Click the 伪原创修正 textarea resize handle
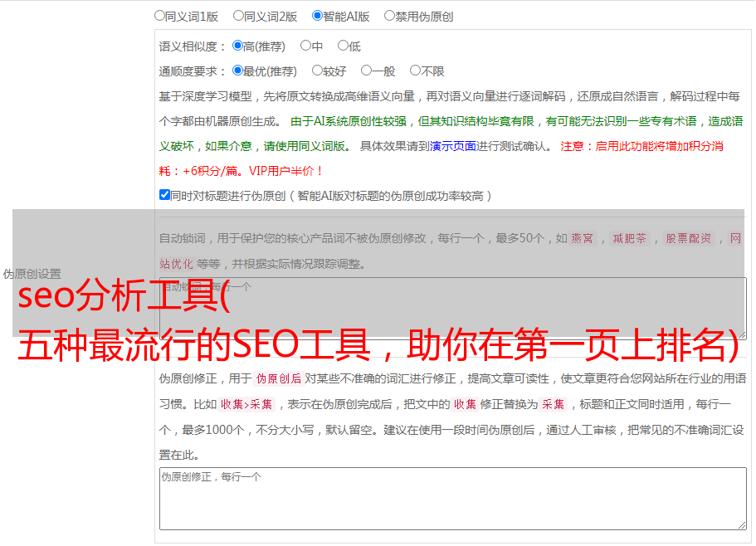The width and height of the screenshot is (756, 546). coord(742,525)
